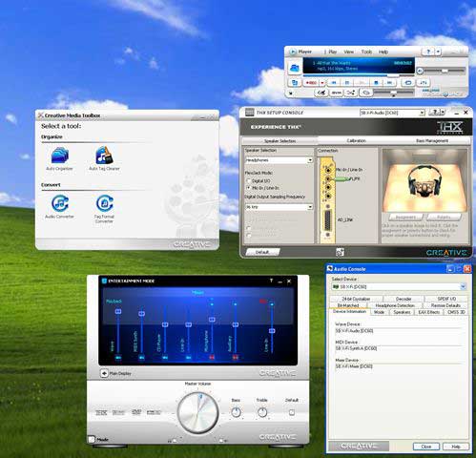The width and height of the screenshot is (476, 458).
Task: Open device dropdown in THX Setup Console
Action: (x=392, y=113)
